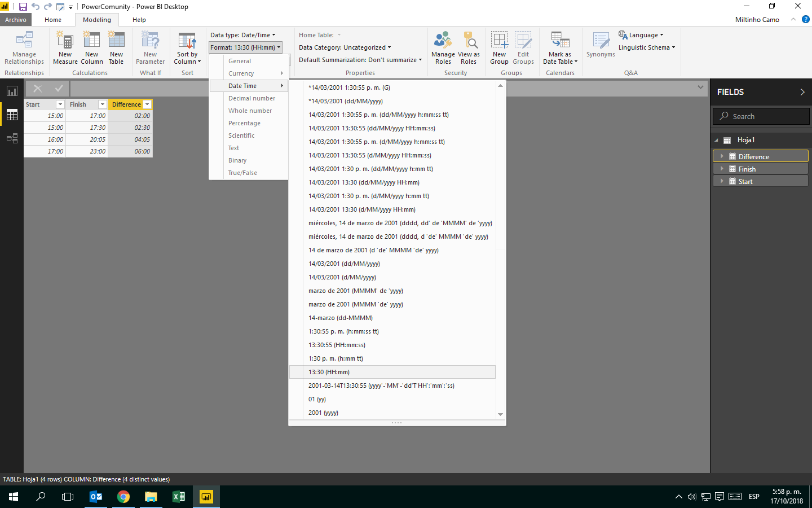Add a New Column
Viewport: 812px width, 508px height.
(92, 48)
